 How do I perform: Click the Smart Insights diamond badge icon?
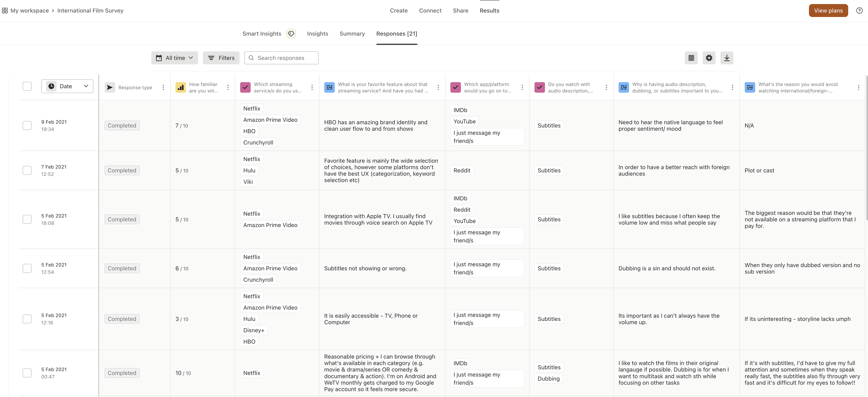291,34
